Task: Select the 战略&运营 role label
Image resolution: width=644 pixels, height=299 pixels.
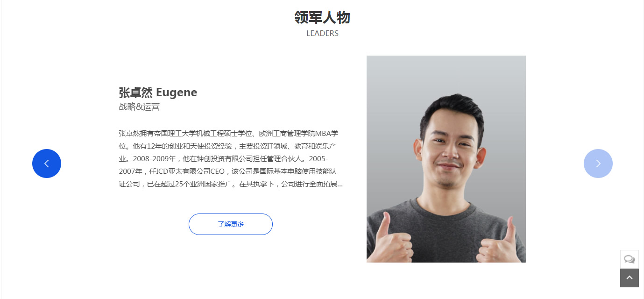Action: pos(139,107)
